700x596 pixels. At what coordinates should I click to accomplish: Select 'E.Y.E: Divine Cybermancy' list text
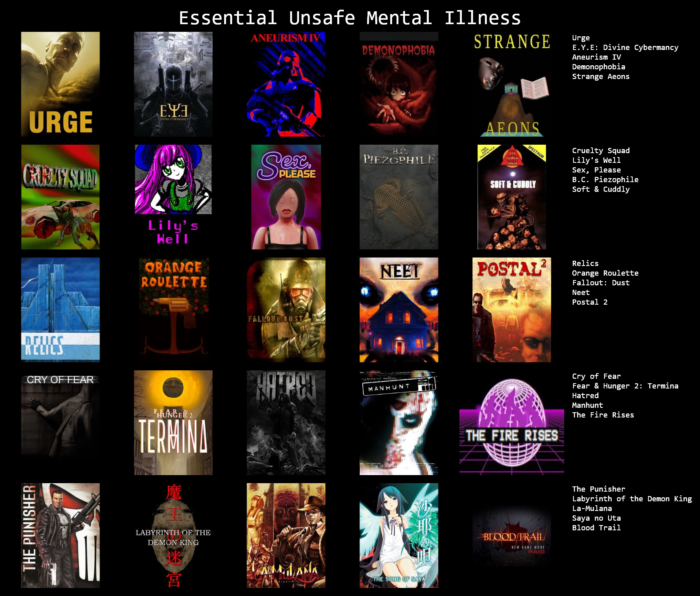625,48
